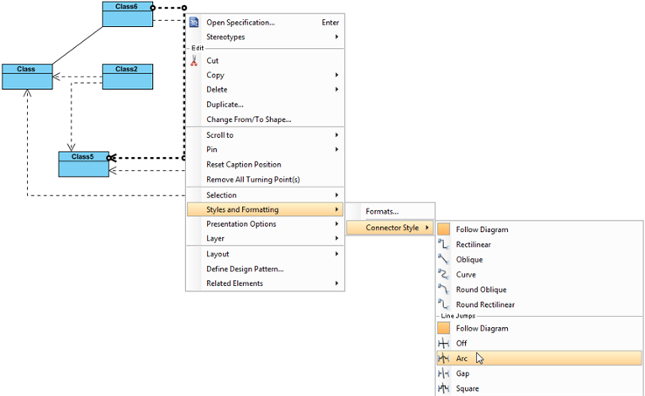
Task: Click the Open Specification document icon
Action: click(x=194, y=22)
